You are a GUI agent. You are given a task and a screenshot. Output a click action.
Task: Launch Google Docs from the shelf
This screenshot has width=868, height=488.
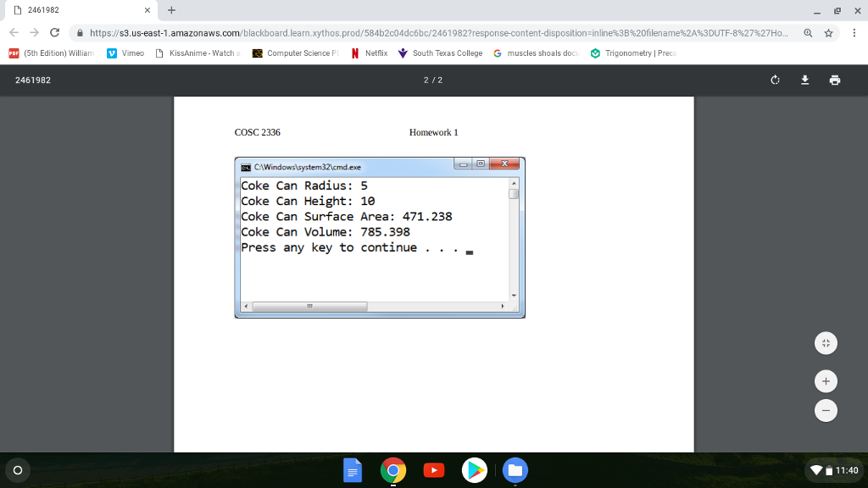click(x=353, y=470)
